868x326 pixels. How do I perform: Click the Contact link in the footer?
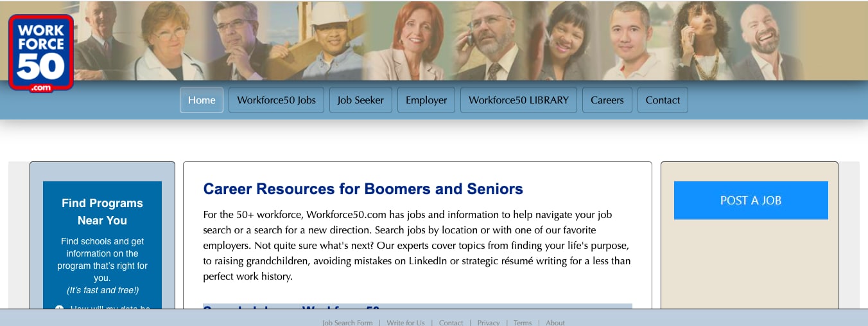[451, 322]
